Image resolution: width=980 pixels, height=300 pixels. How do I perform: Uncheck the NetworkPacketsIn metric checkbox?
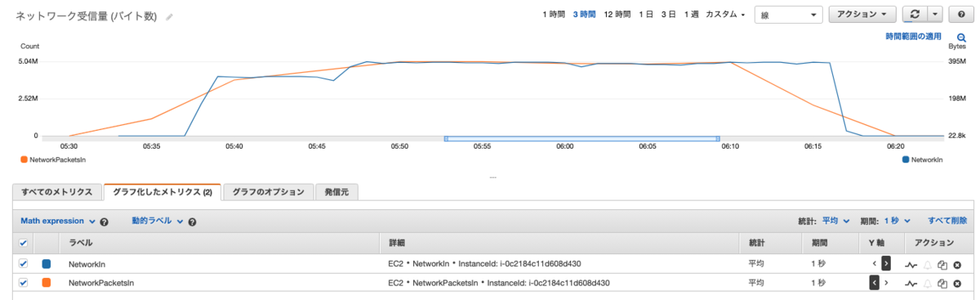click(x=23, y=282)
